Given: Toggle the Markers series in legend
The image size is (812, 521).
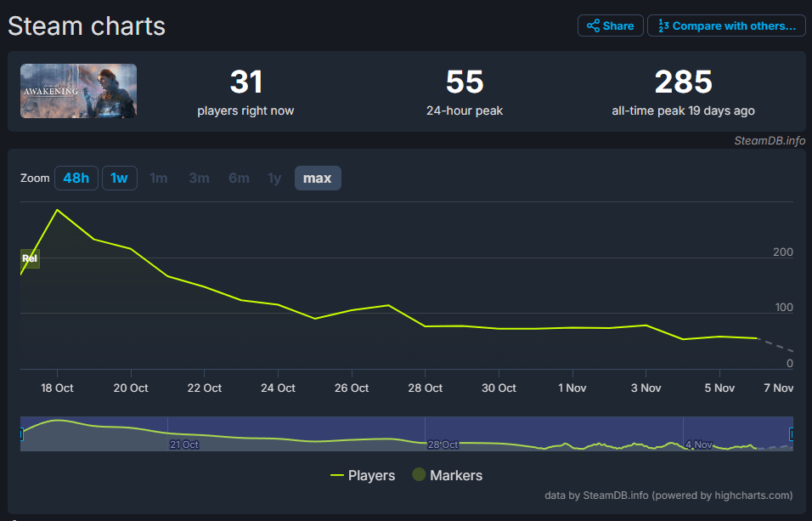Looking at the screenshot, I should pyautogui.click(x=448, y=475).
